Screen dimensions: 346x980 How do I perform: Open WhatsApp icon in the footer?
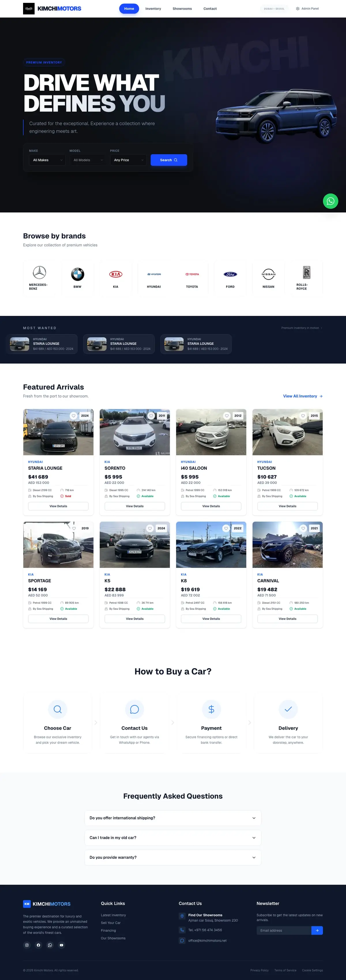[50, 945]
